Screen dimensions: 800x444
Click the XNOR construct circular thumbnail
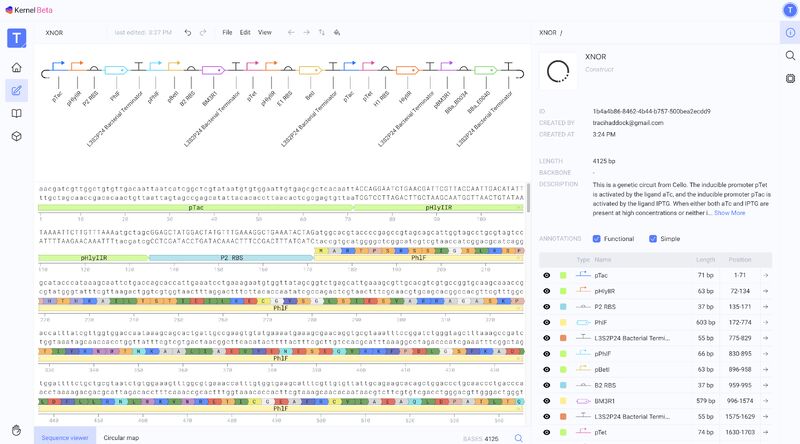pyautogui.click(x=558, y=71)
